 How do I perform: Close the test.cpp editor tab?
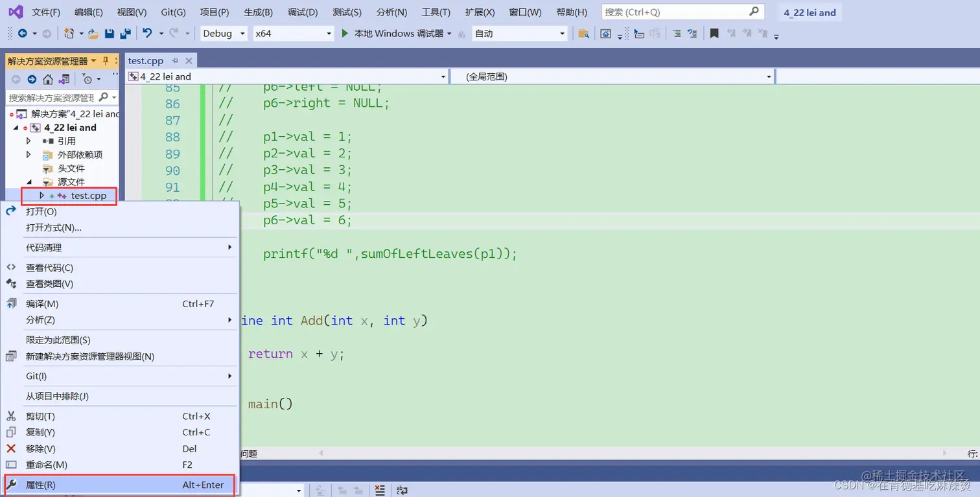click(x=189, y=61)
